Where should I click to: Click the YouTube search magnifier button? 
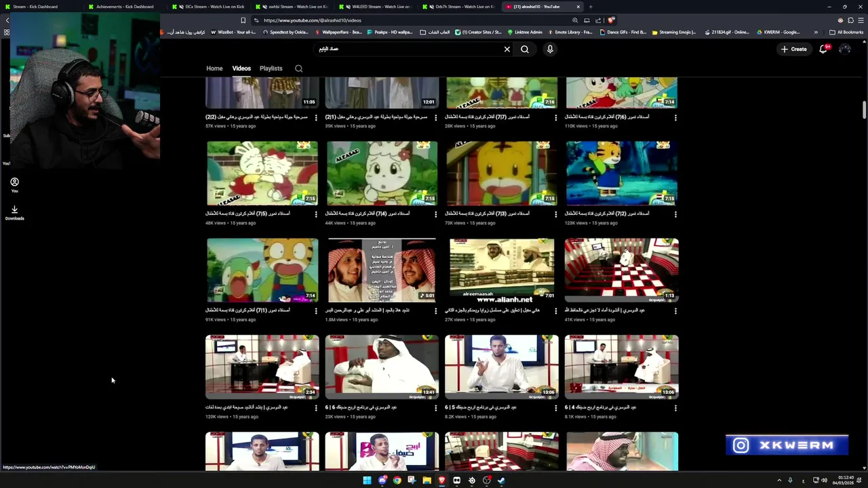click(x=525, y=49)
